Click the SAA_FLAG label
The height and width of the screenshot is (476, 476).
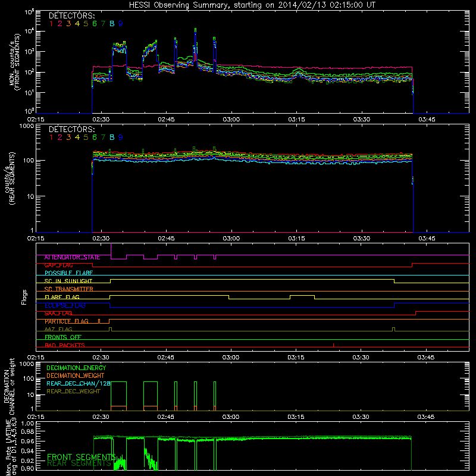[x=58, y=314]
